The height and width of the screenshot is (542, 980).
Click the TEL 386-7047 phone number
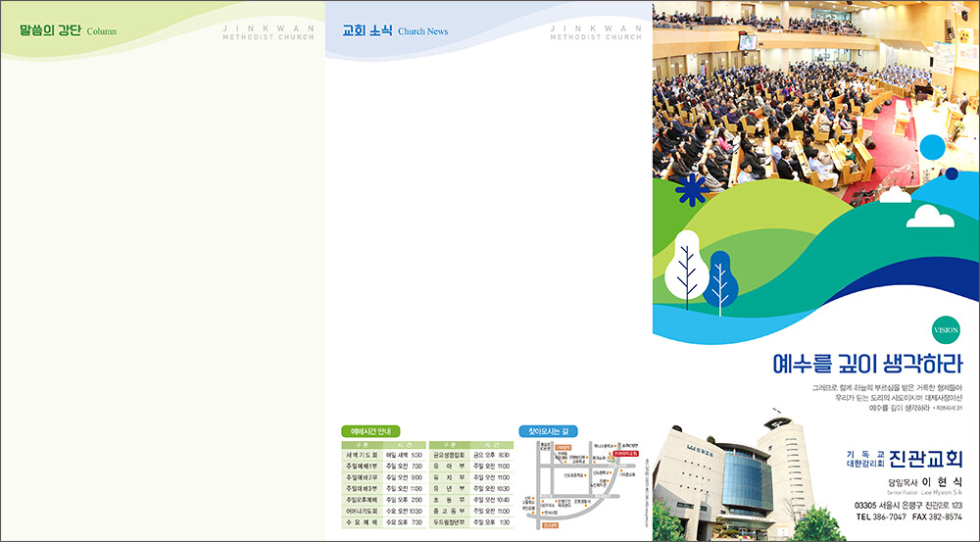pos(881,517)
